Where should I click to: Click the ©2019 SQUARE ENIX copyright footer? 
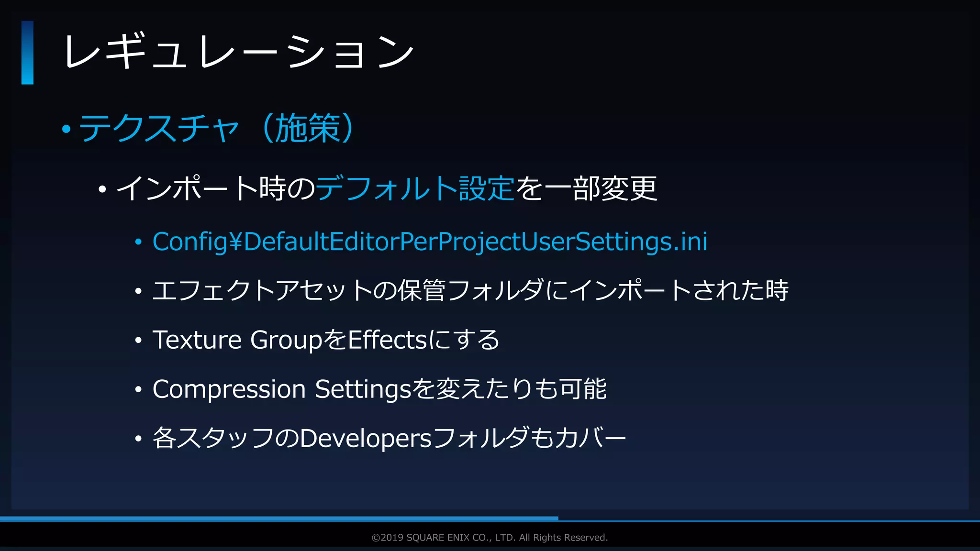(490, 538)
